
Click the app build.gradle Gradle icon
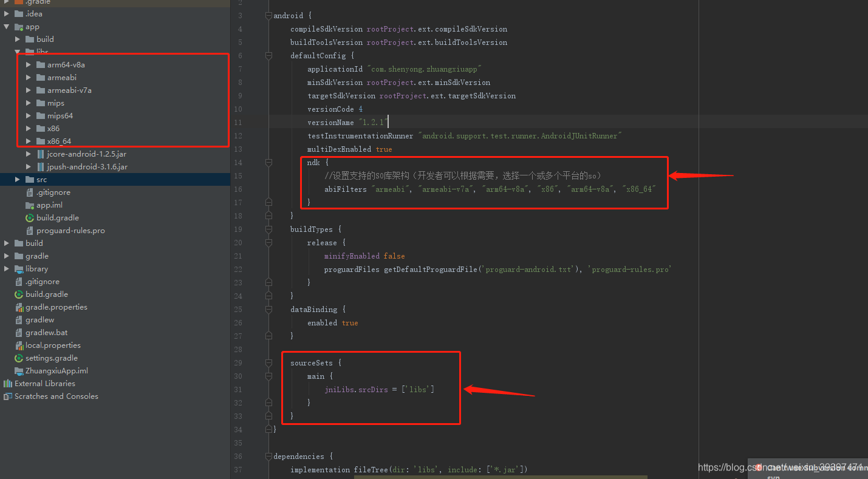click(30, 217)
